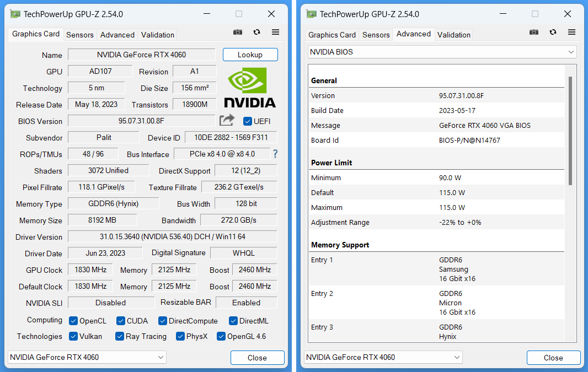Click the Bandwidth 272.0 GB/s field
The width and height of the screenshot is (588, 372).
(239, 220)
